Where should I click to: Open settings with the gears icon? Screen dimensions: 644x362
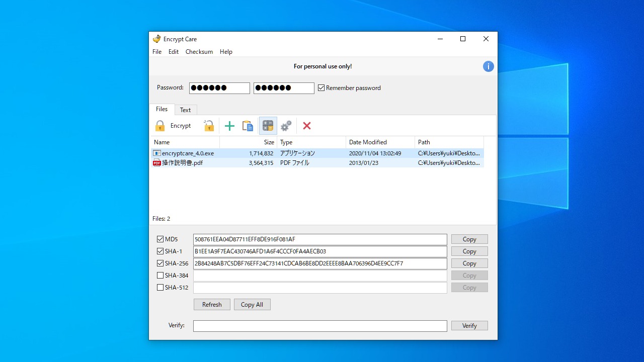tap(286, 126)
